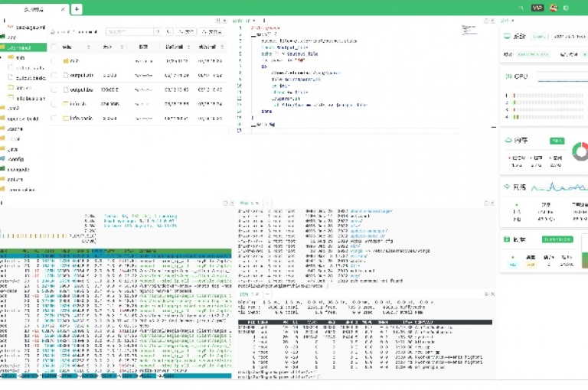588x390 pixels.
Task: Switch to the info.sh editor tab
Action: [x=241, y=21]
